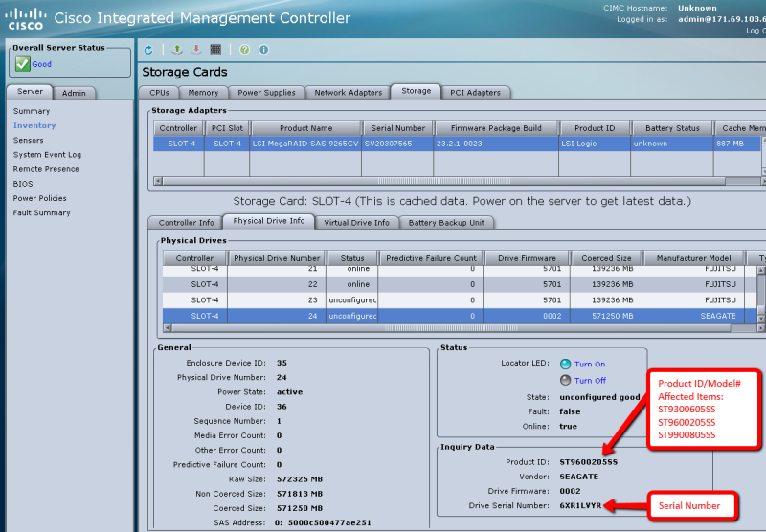The width and height of the screenshot is (766, 532).
Task: Open the Power Supplies tab
Action: pyautogui.click(x=266, y=92)
